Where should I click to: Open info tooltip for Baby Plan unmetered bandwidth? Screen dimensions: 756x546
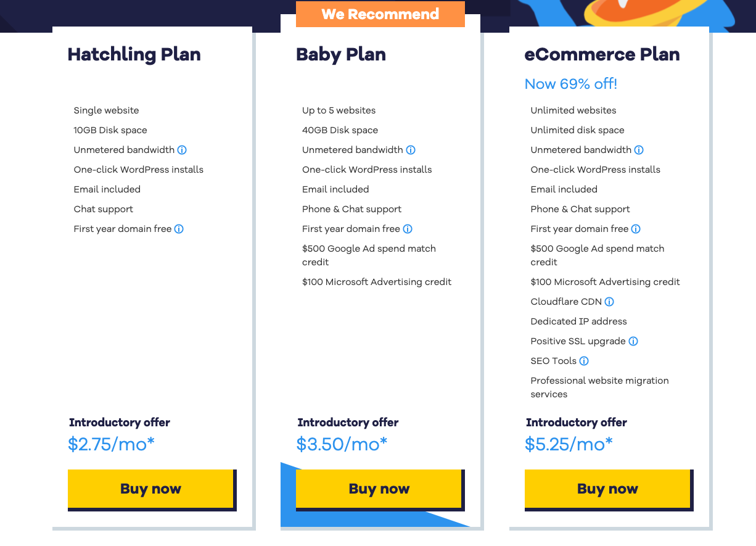pos(411,149)
